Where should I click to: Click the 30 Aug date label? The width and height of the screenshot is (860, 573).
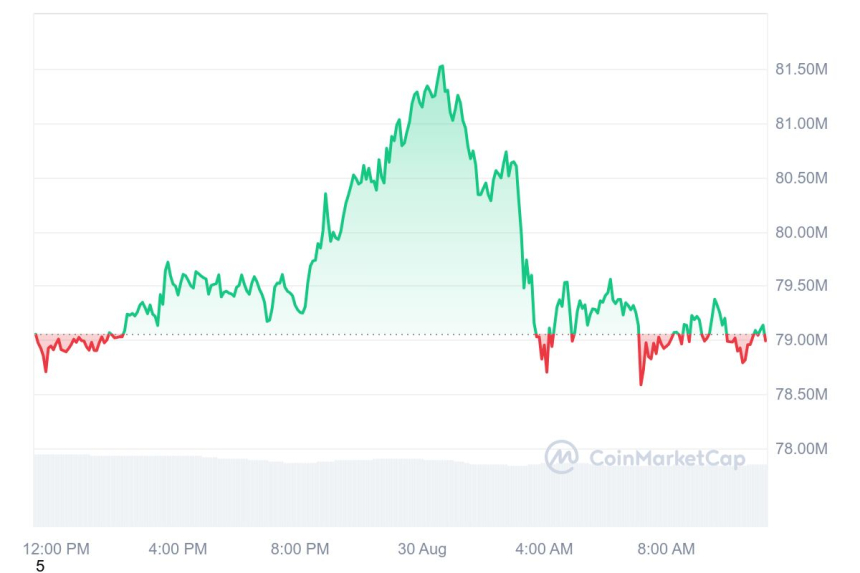[x=423, y=548]
